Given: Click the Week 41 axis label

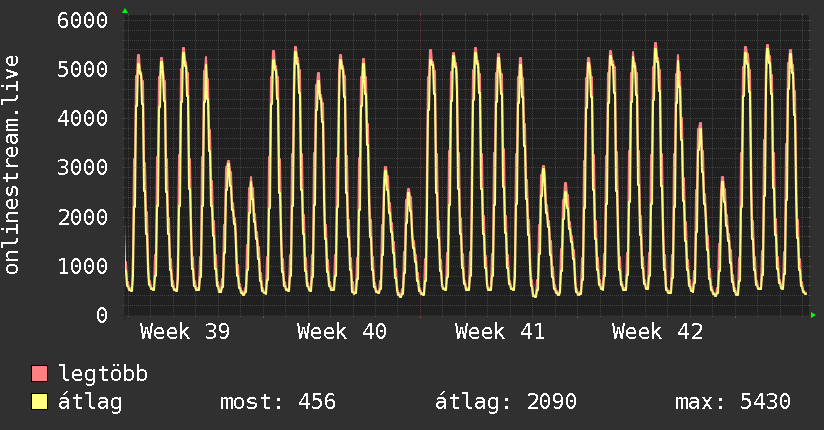Looking at the screenshot, I should (500, 332).
